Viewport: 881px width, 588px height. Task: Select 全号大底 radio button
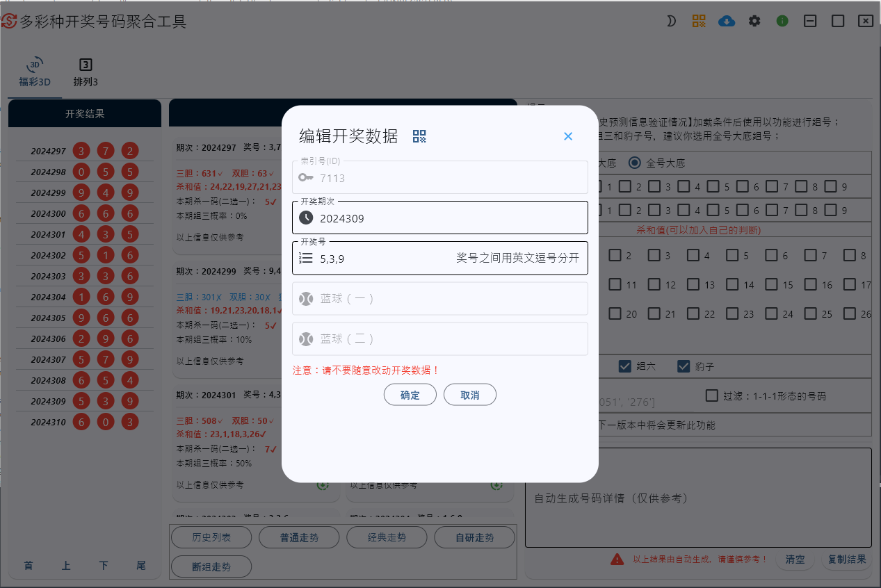pos(634,163)
